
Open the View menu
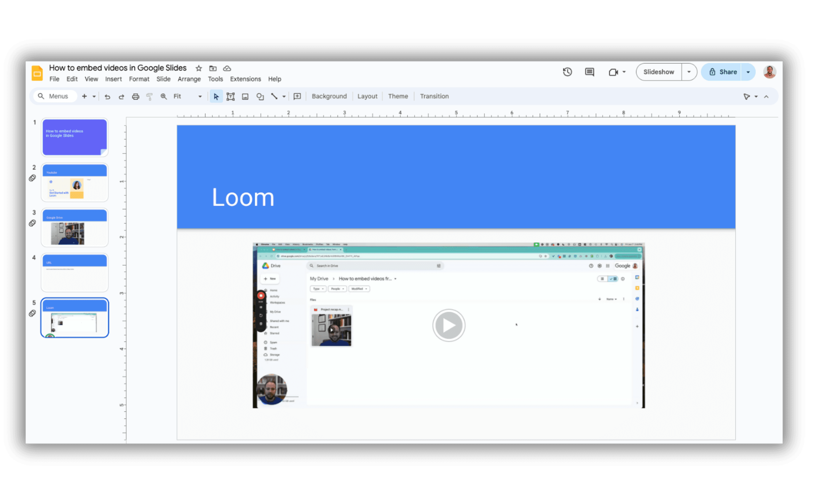tap(91, 79)
